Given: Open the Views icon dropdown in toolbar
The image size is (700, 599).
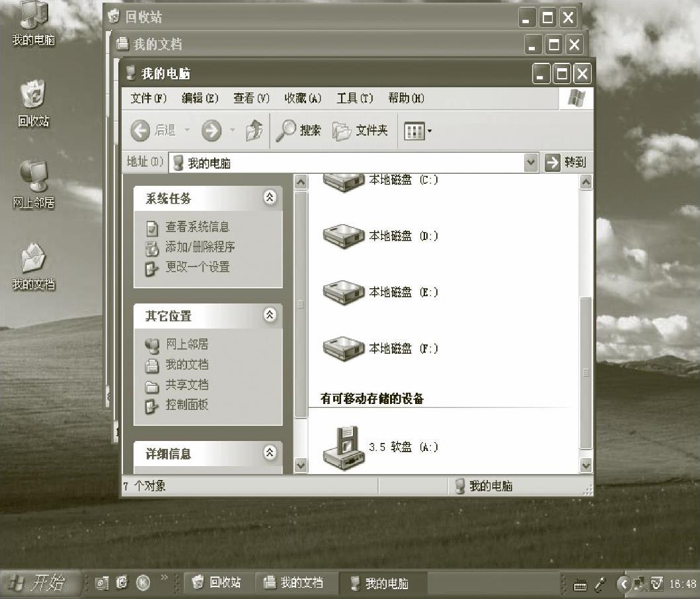Looking at the screenshot, I should (x=417, y=131).
